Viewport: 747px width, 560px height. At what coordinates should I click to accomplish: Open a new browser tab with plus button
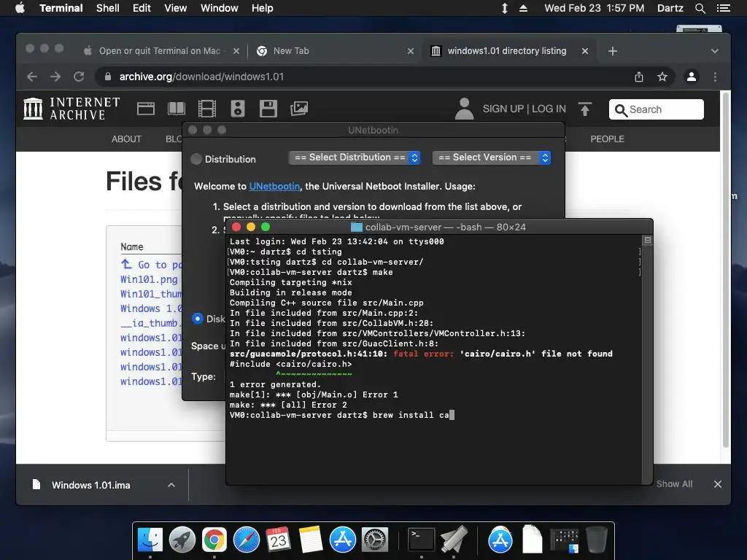(613, 51)
